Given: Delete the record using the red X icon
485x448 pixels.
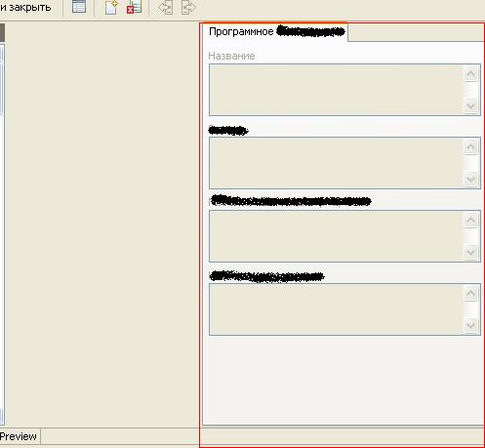Looking at the screenshot, I should point(134,7).
